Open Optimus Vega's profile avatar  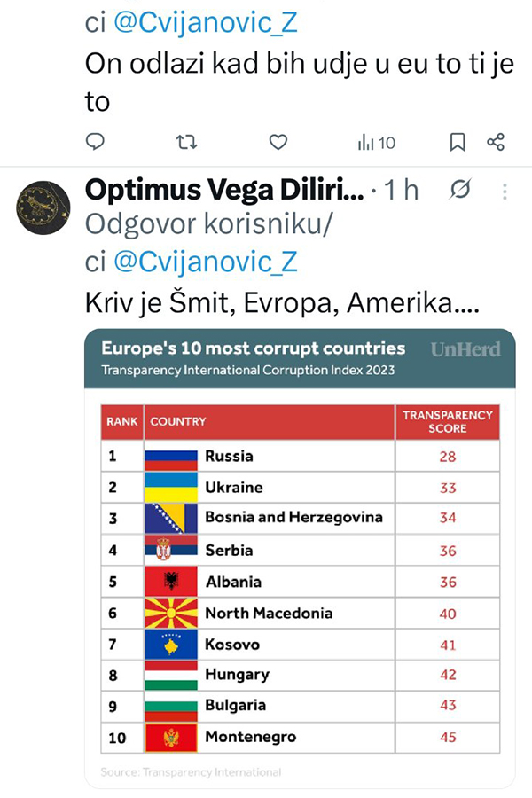[x=44, y=206]
